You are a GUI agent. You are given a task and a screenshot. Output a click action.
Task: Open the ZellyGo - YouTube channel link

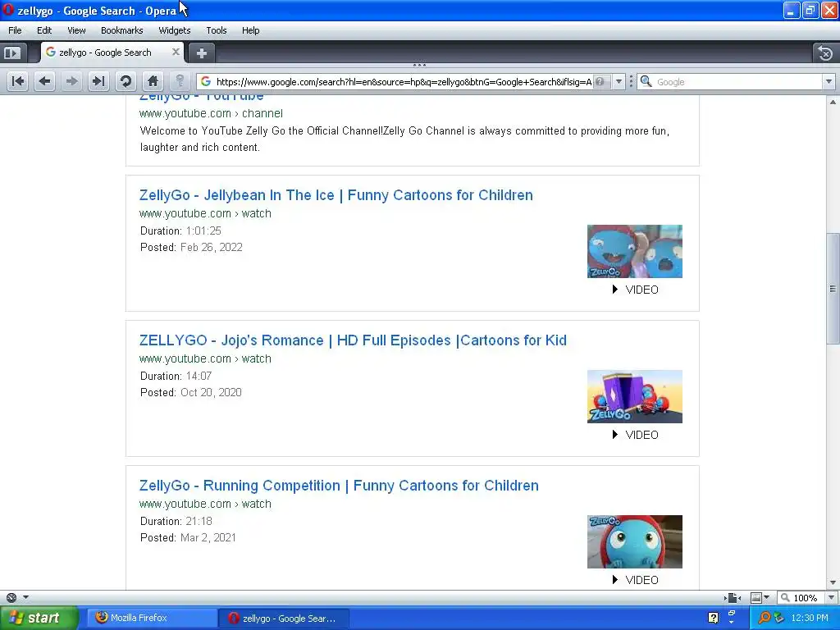click(202, 98)
